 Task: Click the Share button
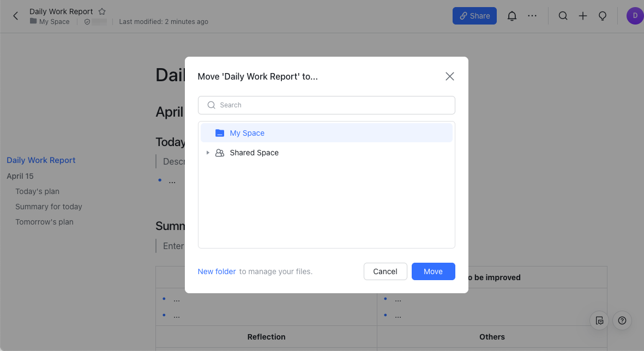[x=474, y=16]
